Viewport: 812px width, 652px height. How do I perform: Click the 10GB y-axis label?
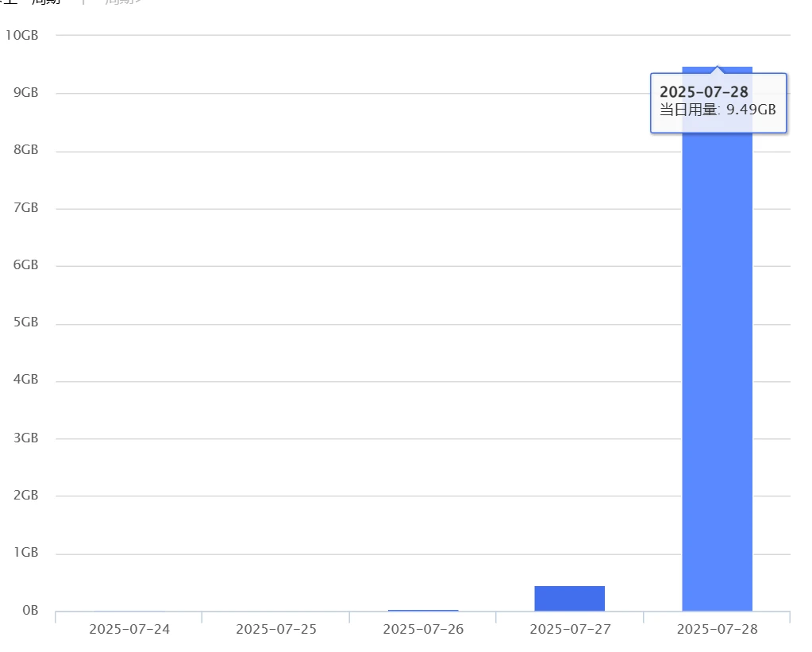(21, 35)
